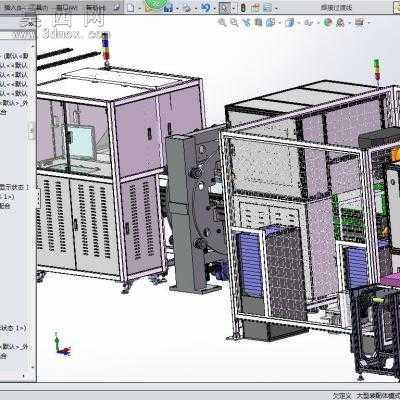Image resolution: width=400 pixels, height=400 pixels.
Task: Toggle the Section View icon
Action: pos(258,22)
